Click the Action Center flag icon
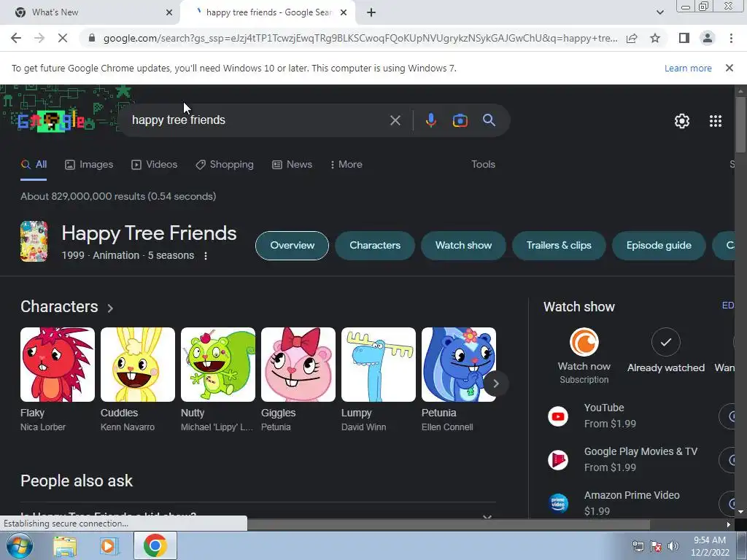The width and height of the screenshot is (747, 560). 656,546
